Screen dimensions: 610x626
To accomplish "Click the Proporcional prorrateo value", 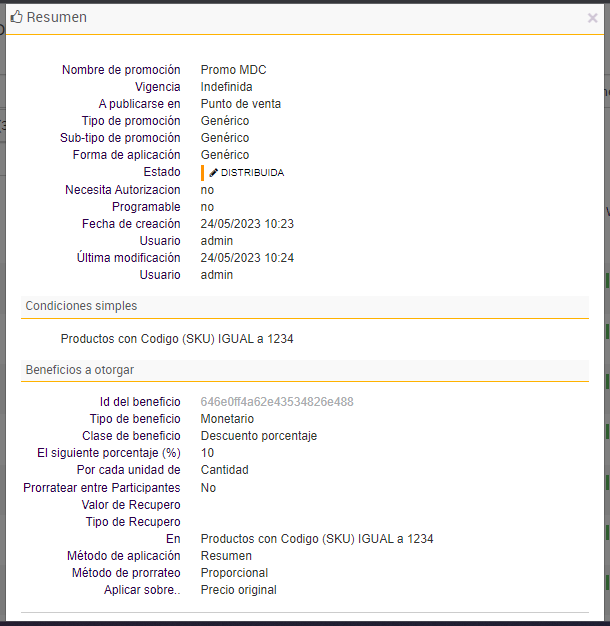I will 234,573.
